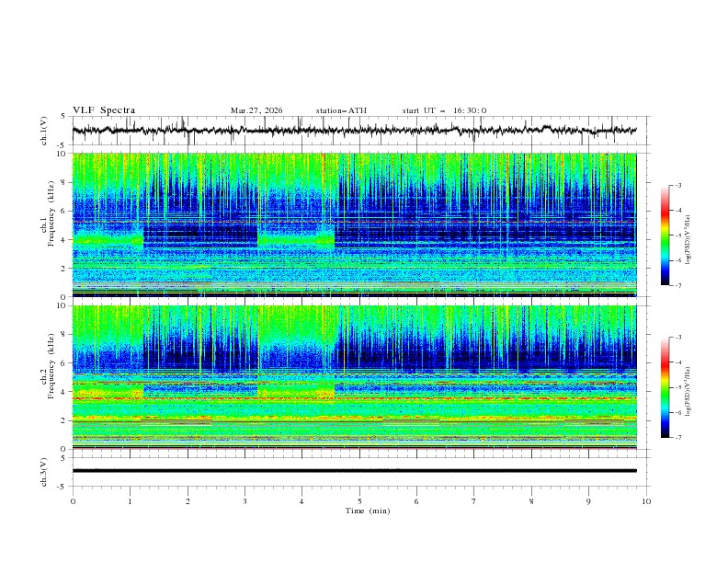Image resolution: width=728 pixels, height=563 pixels.
Task: Select the ch.1 colorbar "log(PSD)(V²/Hz)" label
Action: coord(688,240)
